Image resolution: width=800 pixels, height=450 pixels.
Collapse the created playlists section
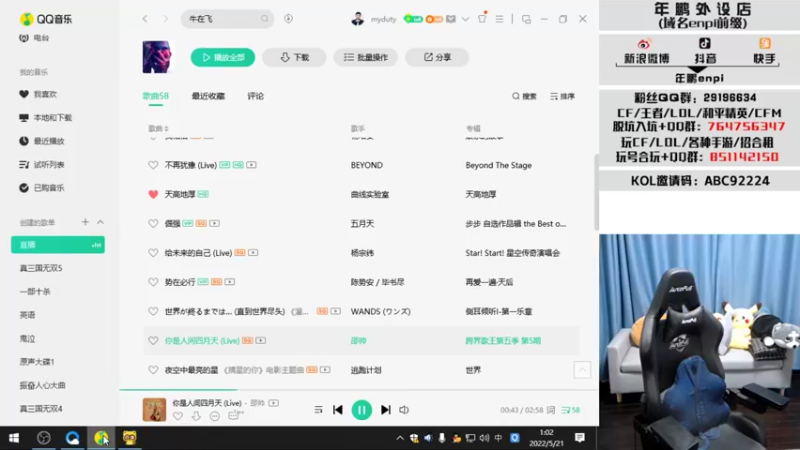pyautogui.click(x=101, y=222)
